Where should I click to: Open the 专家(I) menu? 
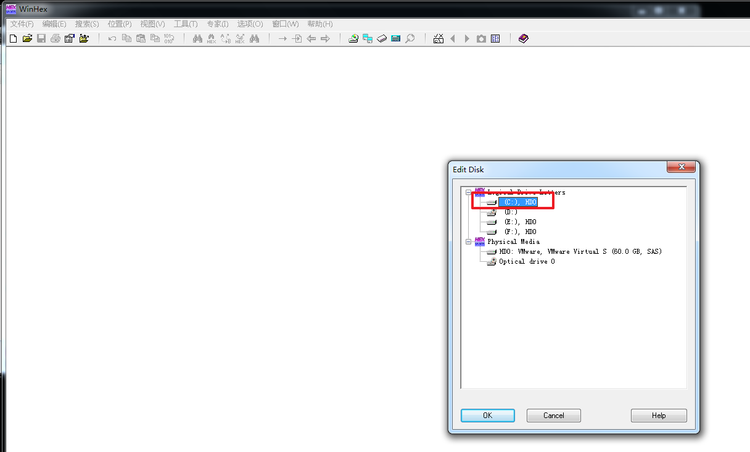(x=218, y=24)
